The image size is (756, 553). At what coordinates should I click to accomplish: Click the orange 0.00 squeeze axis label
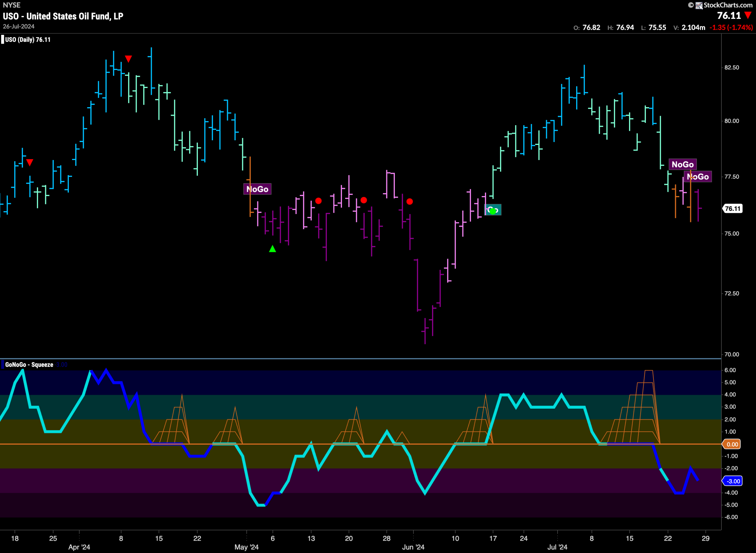[x=732, y=444]
